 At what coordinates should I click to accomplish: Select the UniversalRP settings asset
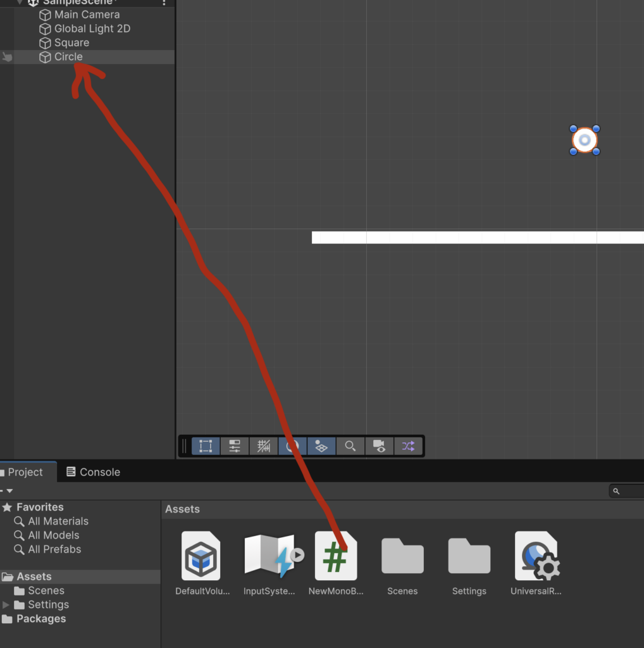[x=536, y=557]
